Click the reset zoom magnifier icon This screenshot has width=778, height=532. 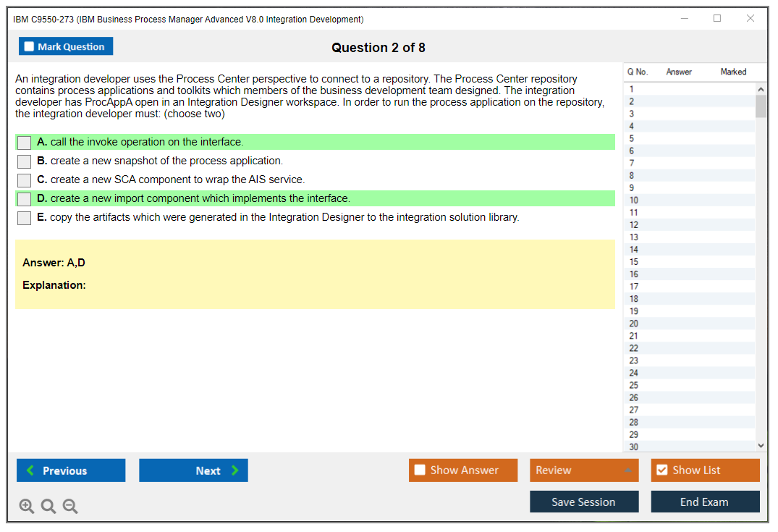pos(48,507)
